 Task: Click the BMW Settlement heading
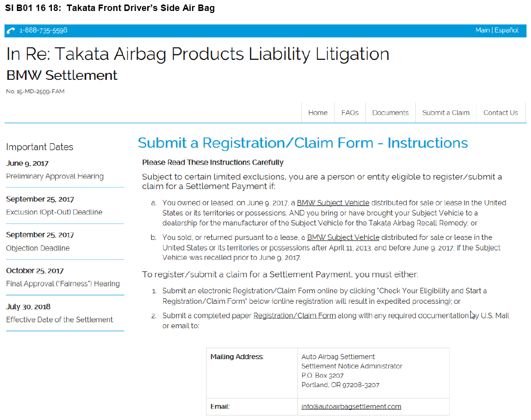click(62, 75)
